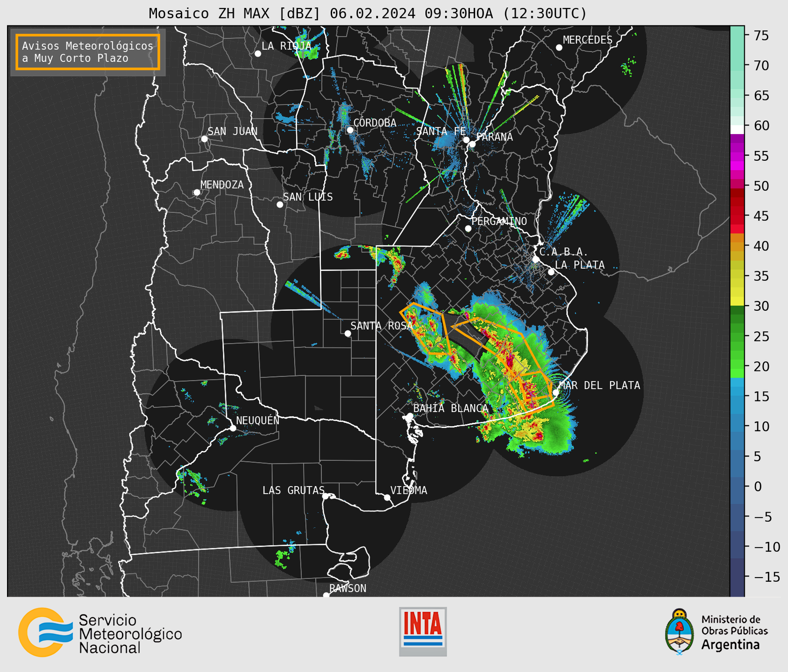Image resolution: width=788 pixels, height=672 pixels.
Task: Click the yellow 30 dBZ band on colorbar
Action: [x=737, y=300]
